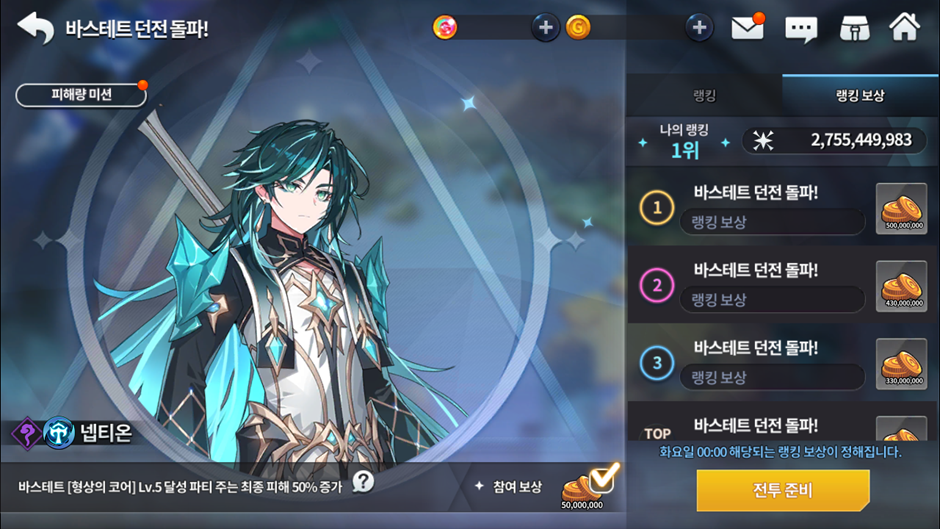
Task: Add gold with the second plus button
Action: click(699, 28)
